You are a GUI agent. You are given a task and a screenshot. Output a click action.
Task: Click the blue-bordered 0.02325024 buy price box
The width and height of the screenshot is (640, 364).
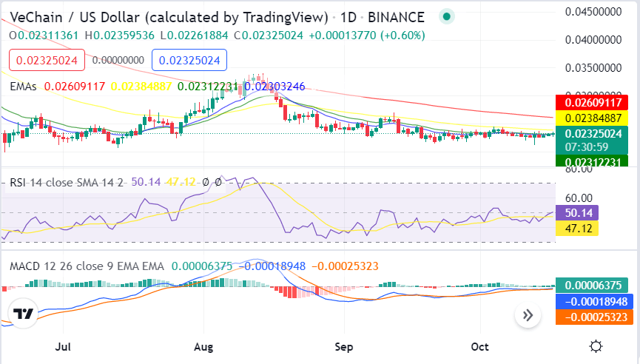pyautogui.click(x=189, y=61)
